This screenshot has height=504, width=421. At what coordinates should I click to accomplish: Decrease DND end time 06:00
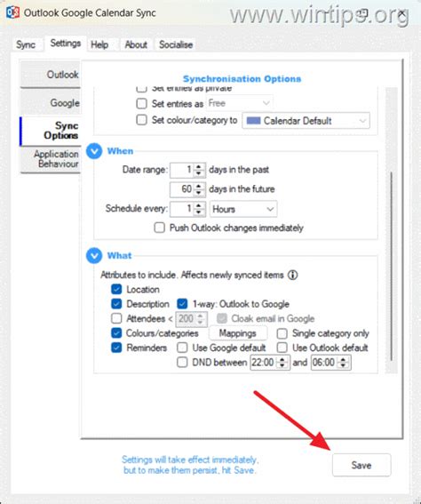click(x=343, y=366)
